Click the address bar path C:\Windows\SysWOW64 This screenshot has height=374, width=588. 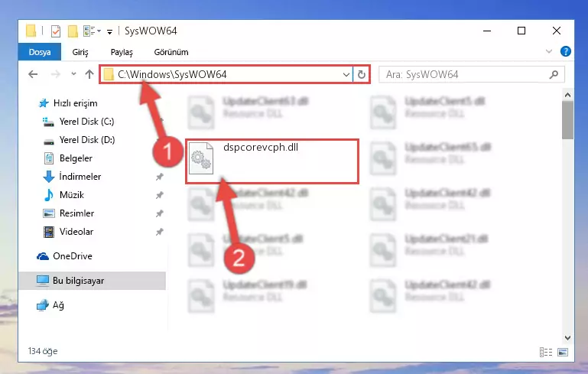[x=172, y=74]
